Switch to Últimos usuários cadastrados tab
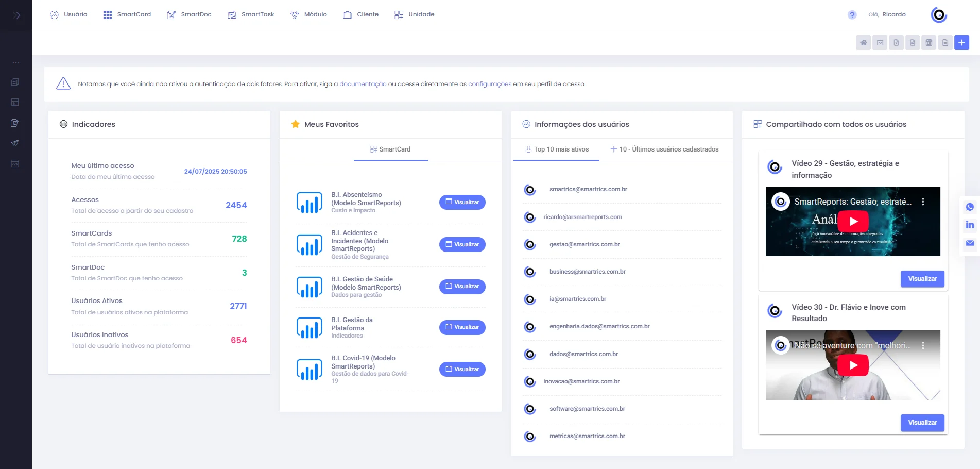The width and height of the screenshot is (980, 469). 664,149
